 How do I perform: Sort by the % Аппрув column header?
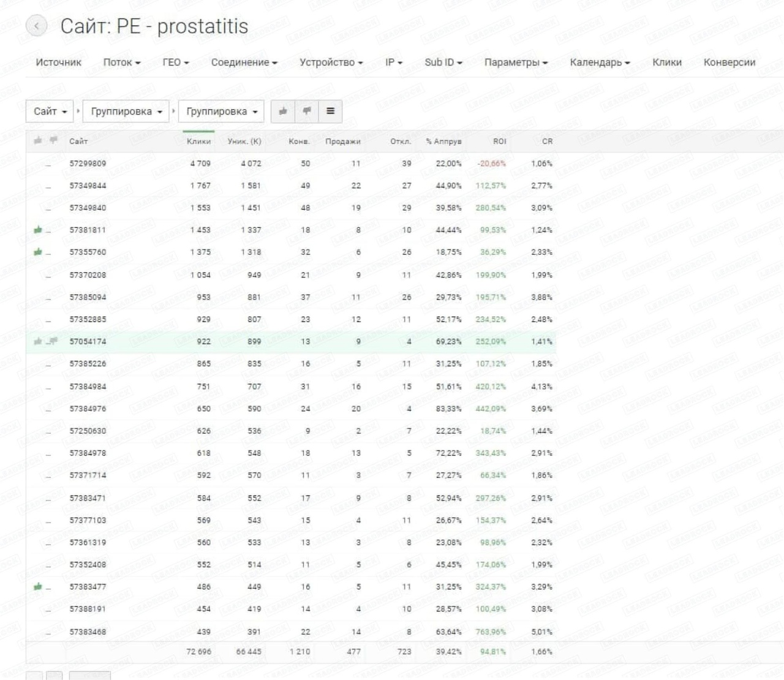tap(443, 142)
